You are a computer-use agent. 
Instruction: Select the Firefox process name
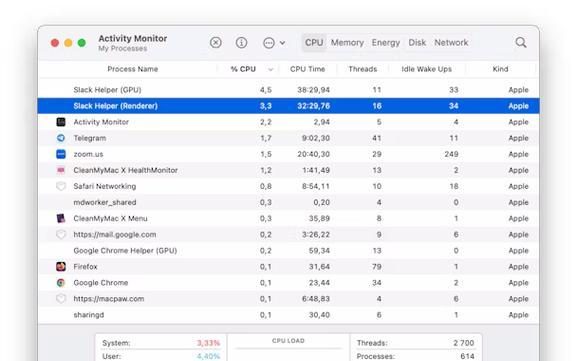coord(85,266)
